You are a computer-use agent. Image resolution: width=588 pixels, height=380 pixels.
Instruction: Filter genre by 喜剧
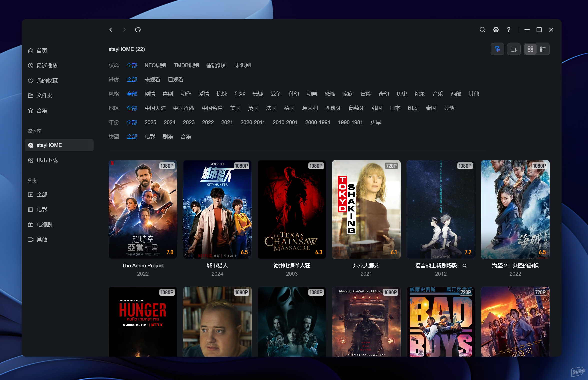(x=168, y=94)
